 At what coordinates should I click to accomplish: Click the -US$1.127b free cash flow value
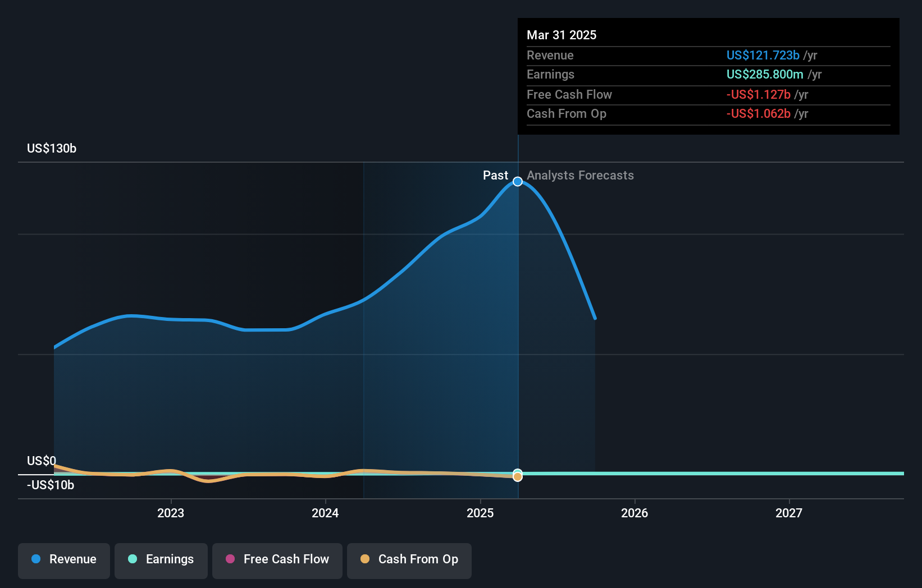point(759,94)
